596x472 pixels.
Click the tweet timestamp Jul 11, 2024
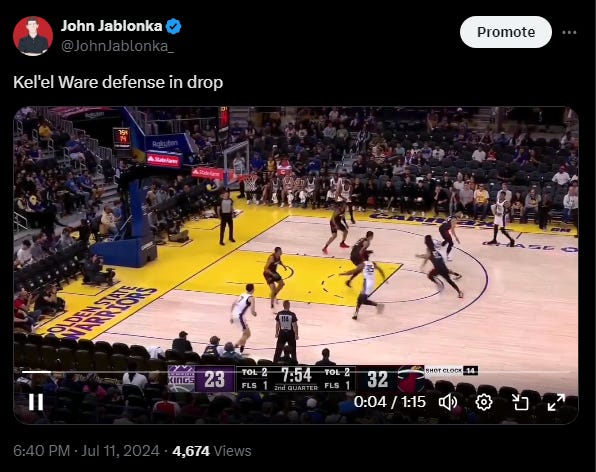[120, 451]
